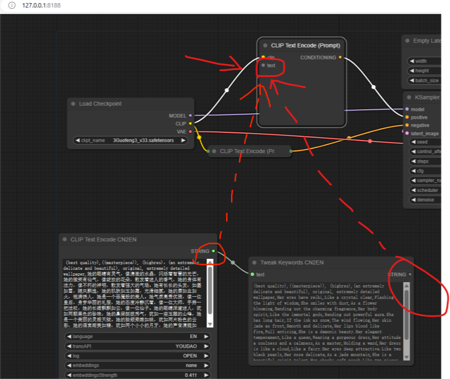Click the midpoint dot on the green STRING-to-text link
Viewport: 450px width, 379px height.
[x=233, y=263]
